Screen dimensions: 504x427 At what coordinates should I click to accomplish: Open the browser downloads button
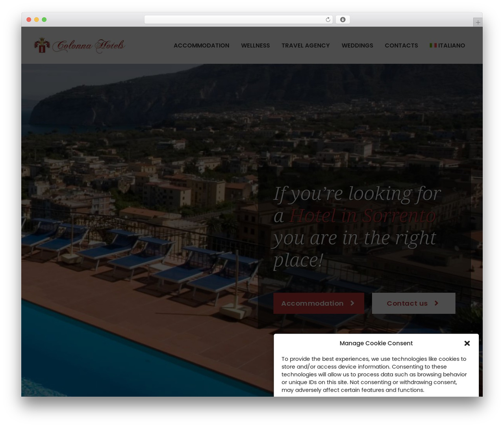(x=343, y=20)
